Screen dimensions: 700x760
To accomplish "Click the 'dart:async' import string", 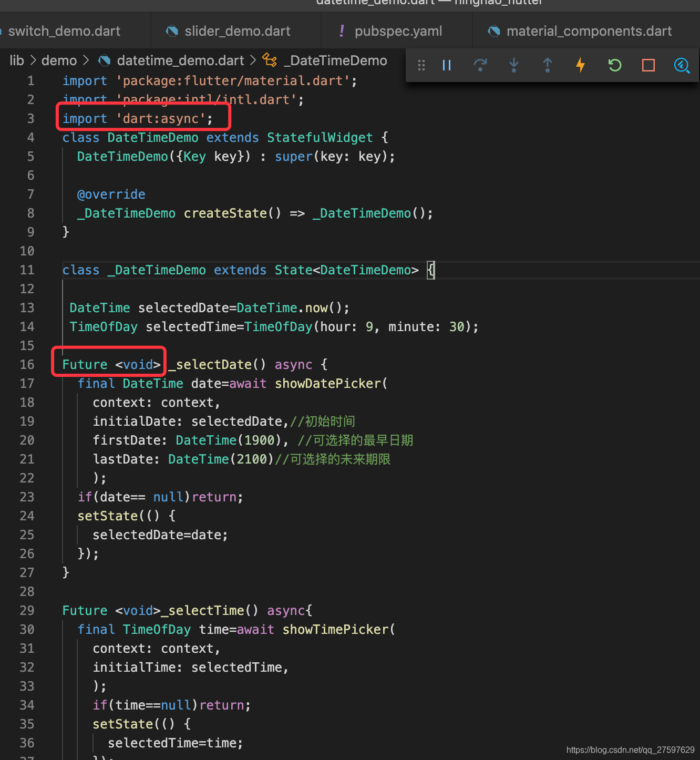I will coord(161,119).
